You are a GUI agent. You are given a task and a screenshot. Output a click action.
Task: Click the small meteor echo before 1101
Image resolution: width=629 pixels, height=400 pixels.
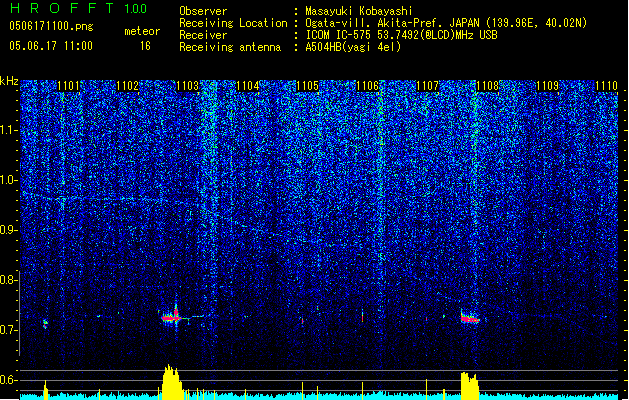[45, 323]
